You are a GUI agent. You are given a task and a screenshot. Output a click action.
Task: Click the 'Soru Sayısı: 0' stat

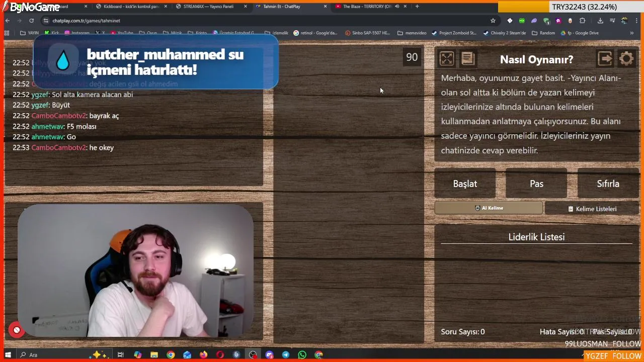click(x=463, y=332)
